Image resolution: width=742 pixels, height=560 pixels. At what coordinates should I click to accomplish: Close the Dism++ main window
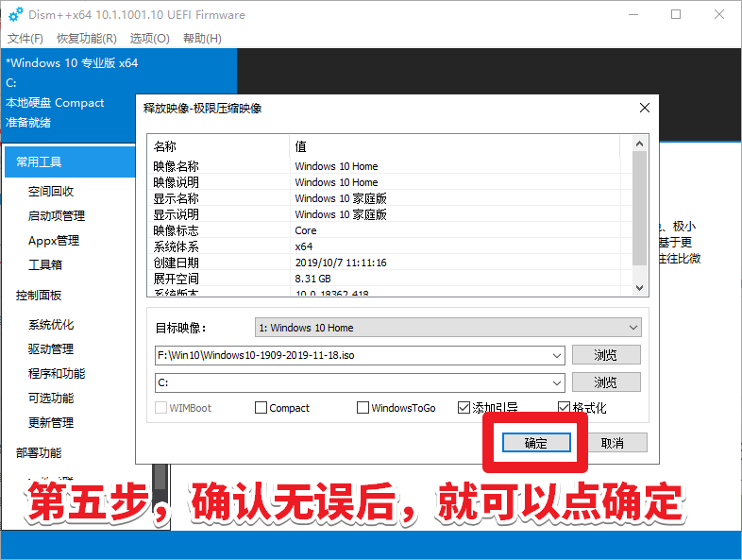718,15
